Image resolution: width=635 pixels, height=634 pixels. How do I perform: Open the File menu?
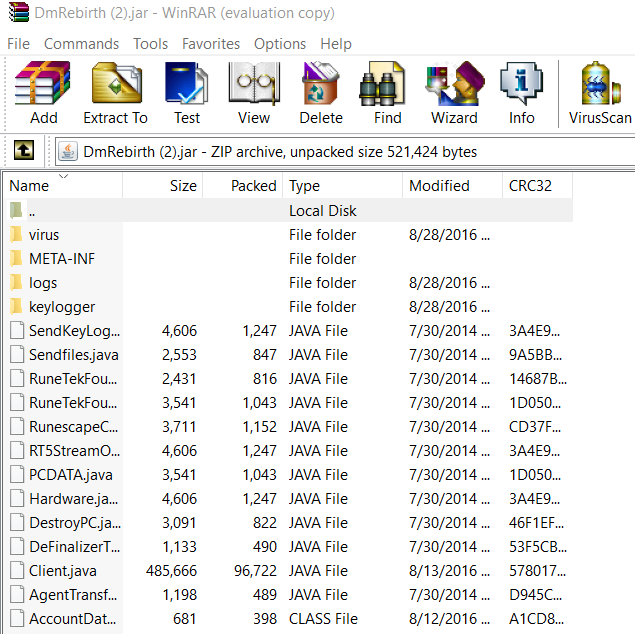coord(19,43)
